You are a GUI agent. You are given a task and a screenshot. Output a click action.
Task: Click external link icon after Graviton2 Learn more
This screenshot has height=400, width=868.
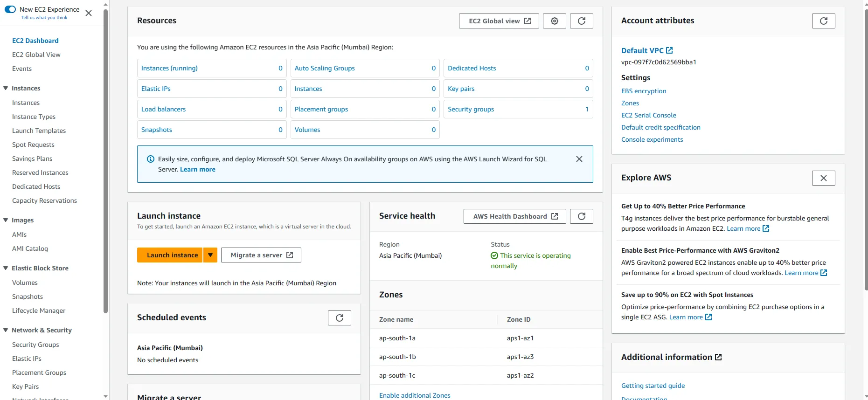pyautogui.click(x=824, y=273)
